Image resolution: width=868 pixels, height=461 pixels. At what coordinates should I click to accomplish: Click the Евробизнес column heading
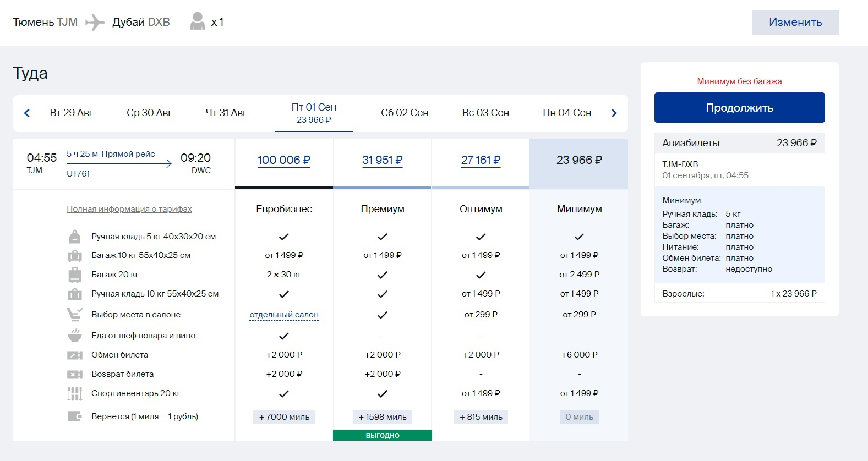[284, 209]
